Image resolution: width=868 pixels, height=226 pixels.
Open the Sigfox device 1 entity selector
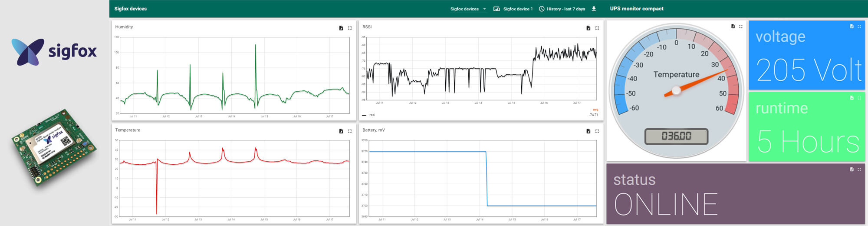(513, 9)
